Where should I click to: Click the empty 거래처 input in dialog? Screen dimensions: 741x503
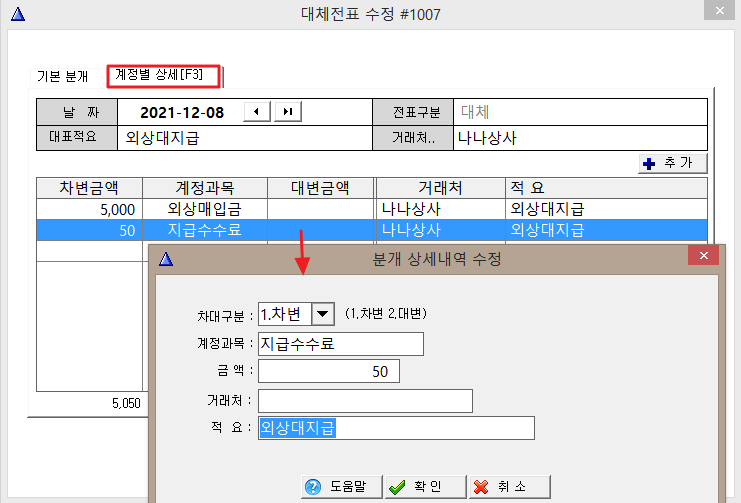click(x=365, y=401)
